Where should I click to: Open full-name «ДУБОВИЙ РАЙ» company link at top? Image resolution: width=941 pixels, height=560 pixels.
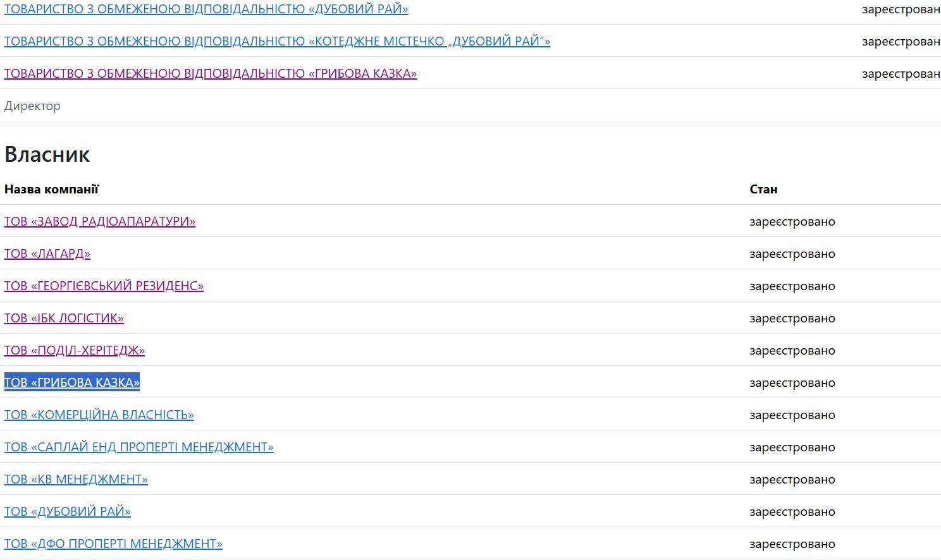(206, 9)
